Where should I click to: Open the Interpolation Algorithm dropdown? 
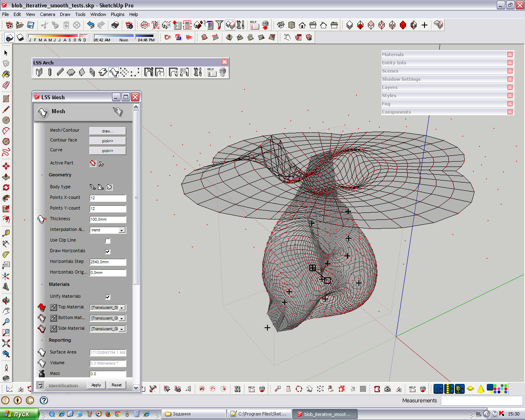[x=122, y=231]
